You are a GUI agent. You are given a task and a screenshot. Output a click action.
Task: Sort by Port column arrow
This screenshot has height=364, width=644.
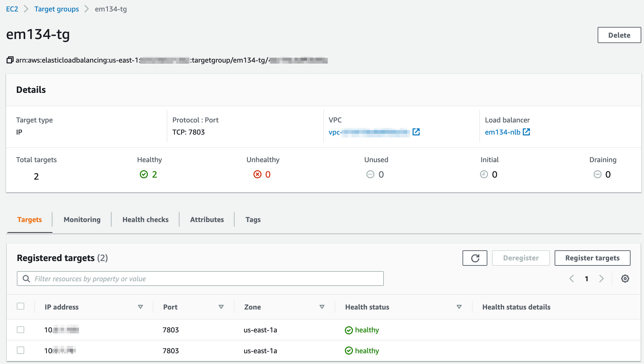pos(221,307)
